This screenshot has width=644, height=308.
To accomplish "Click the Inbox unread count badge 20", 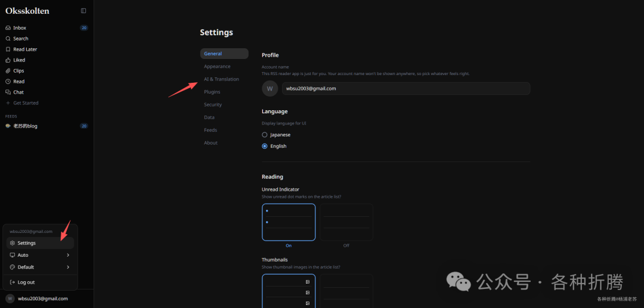I will click(x=84, y=28).
